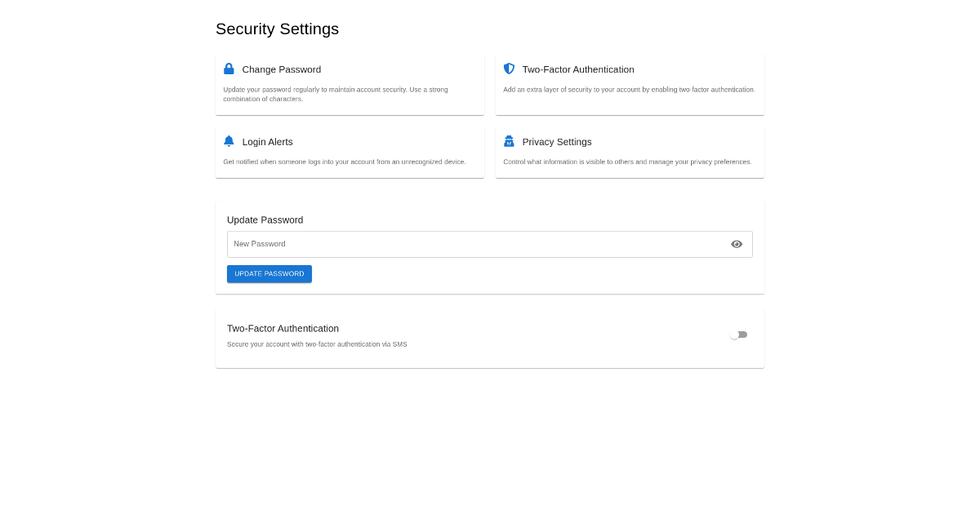Screen dimensions: 980x514
Task: Click the Security Settings page heading
Action: click(277, 29)
